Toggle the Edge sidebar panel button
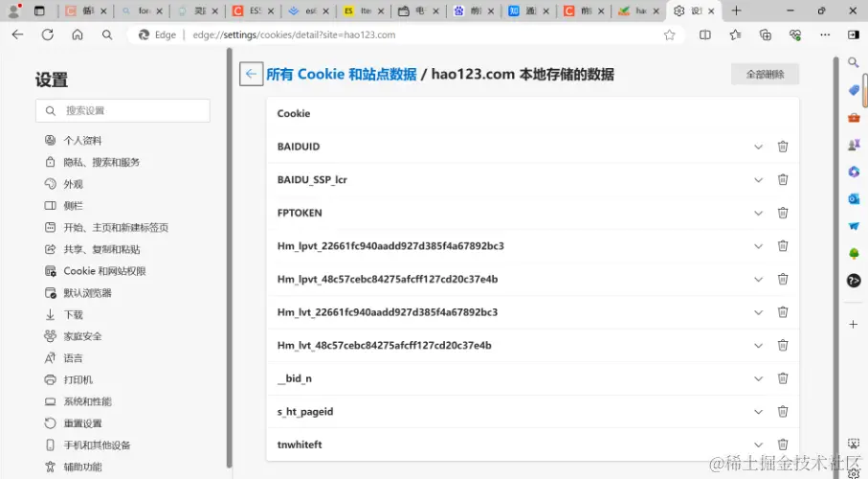The width and height of the screenshot is (868, 479). click(x=853, y=34)
